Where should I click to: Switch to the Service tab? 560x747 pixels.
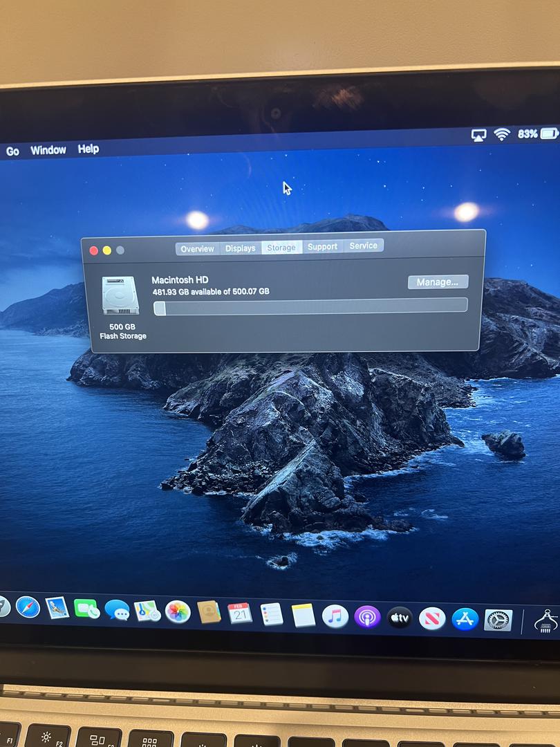364,246
